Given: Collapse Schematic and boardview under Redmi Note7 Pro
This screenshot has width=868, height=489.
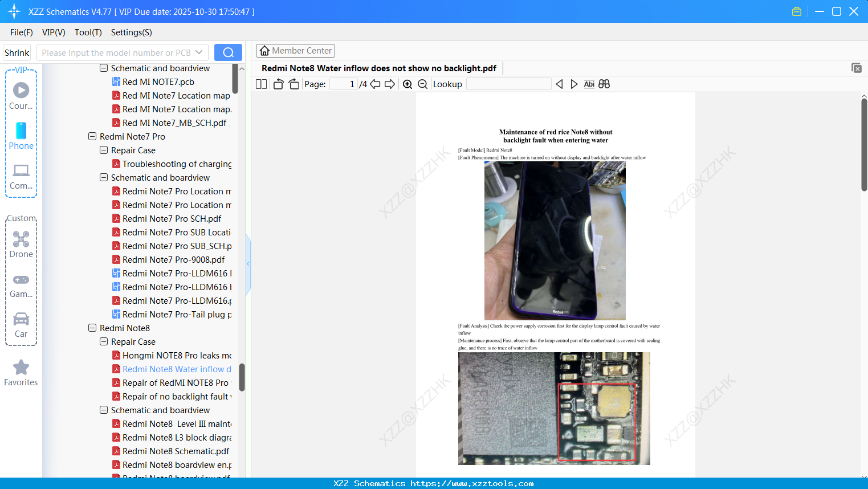Looking at the screenshot, I should pyautogui.click(x=104, y=178).
